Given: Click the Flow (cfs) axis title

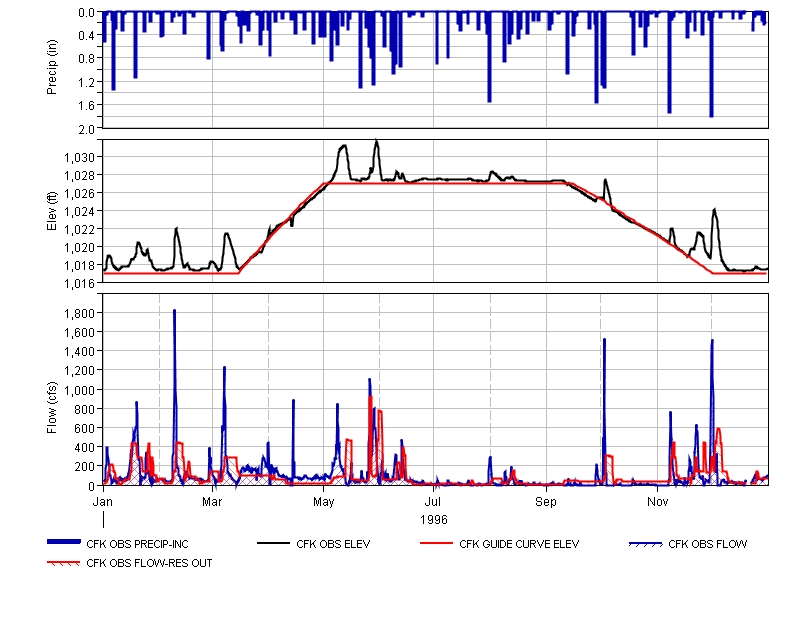Looking at the screenshot, I should point(52,389).
